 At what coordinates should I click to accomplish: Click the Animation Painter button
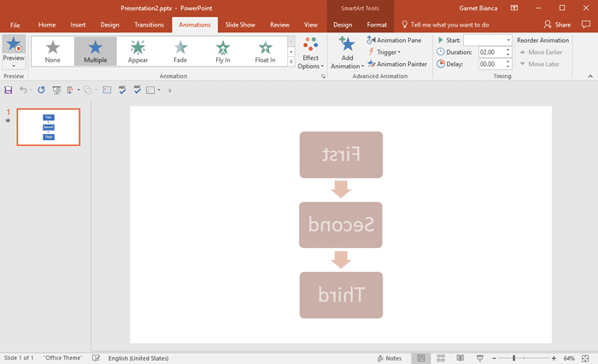[x=397, y=64]
